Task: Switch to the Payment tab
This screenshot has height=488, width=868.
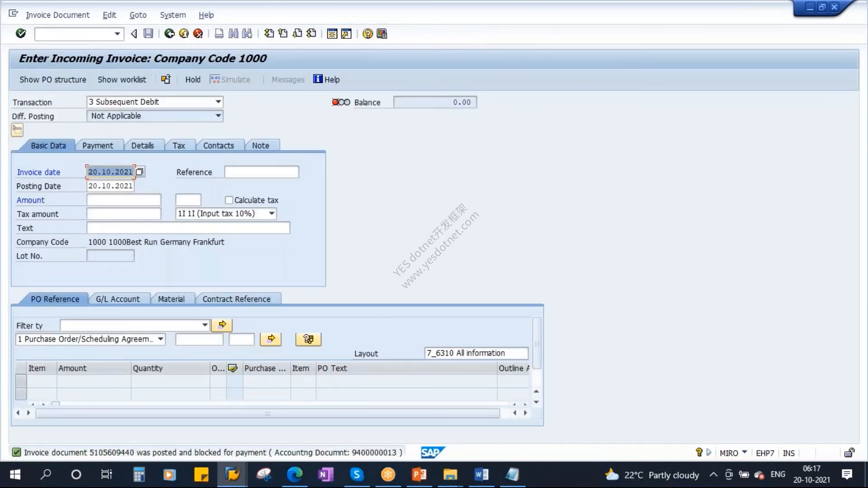Action: [98, 145]
